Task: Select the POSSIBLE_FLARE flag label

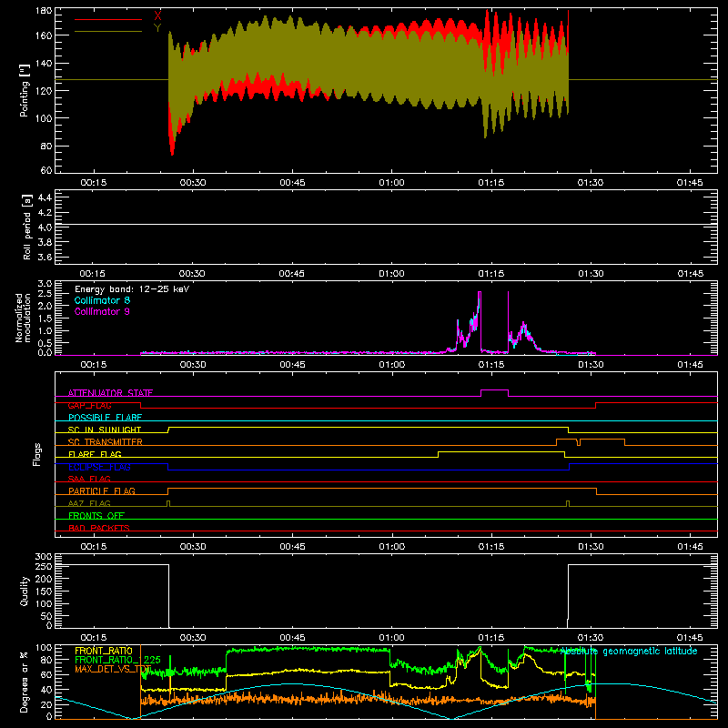Action: 105,418
